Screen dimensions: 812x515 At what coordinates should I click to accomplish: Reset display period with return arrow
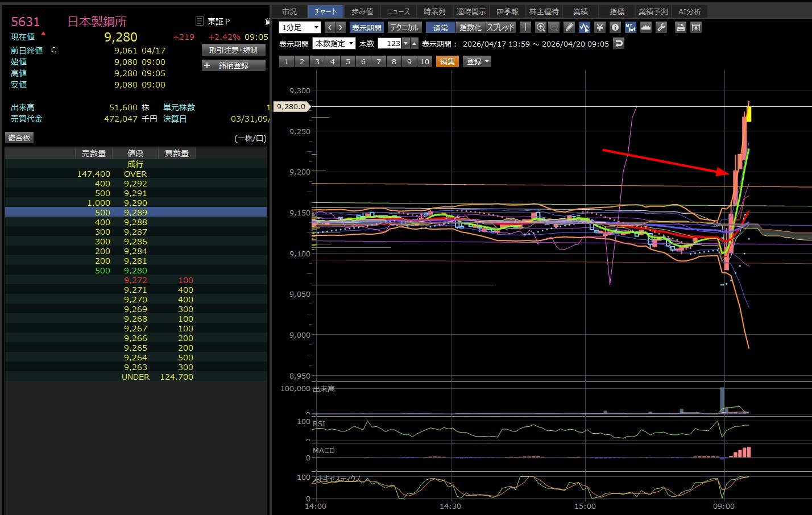pyautogui.click(x=619, y=43)
